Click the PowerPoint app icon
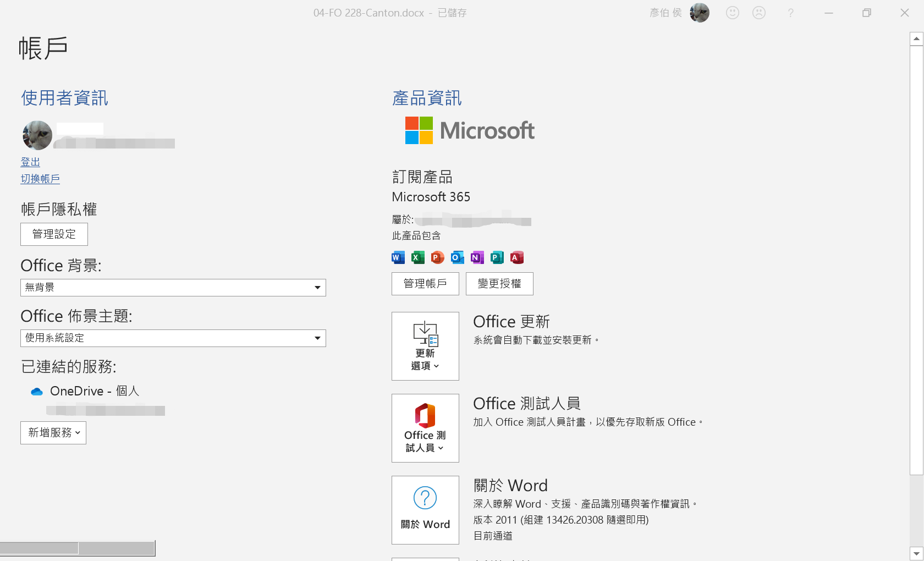 [x=438, y=257]
